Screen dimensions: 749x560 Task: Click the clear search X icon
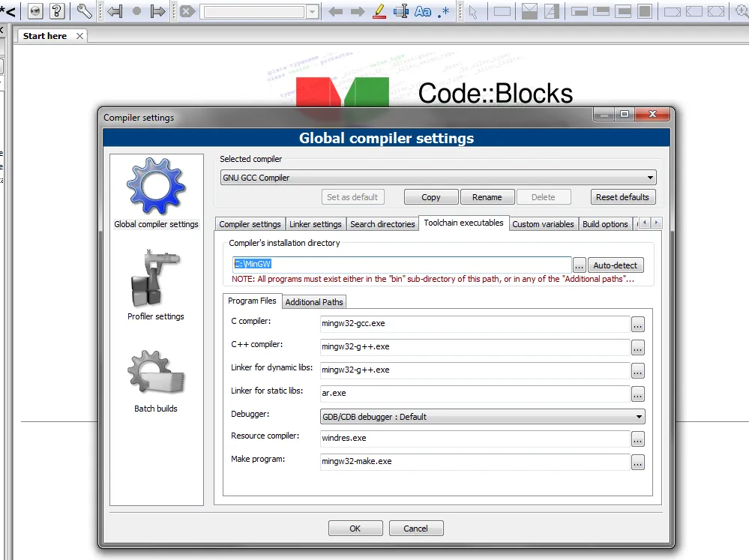187,11
